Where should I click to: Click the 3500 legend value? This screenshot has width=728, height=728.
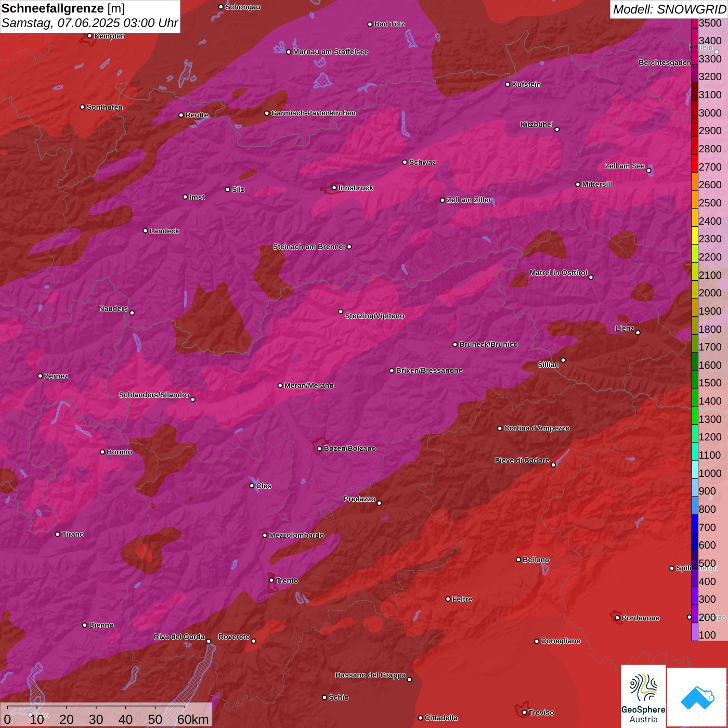click(710, 23)
